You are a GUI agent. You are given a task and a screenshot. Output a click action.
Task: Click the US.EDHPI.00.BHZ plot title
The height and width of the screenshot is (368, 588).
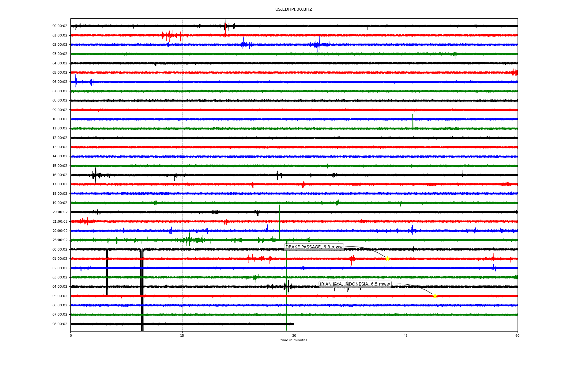[x=294, y=10]
